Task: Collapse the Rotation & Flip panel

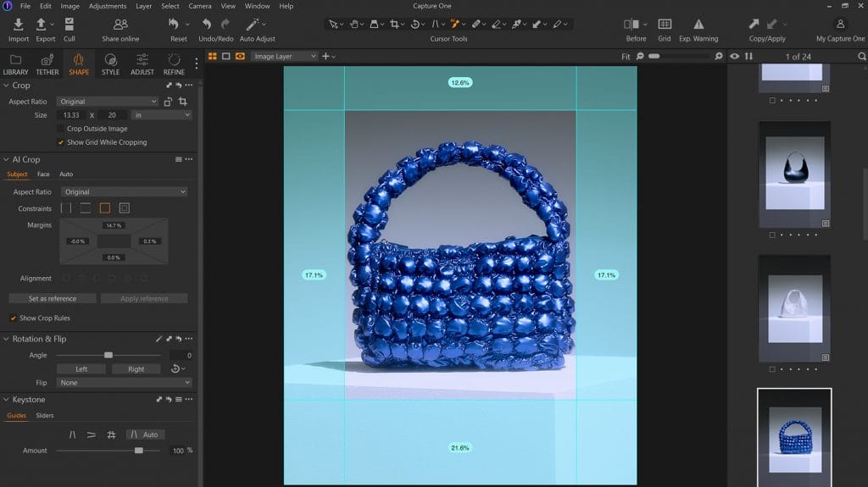Action: click(6, 339)
